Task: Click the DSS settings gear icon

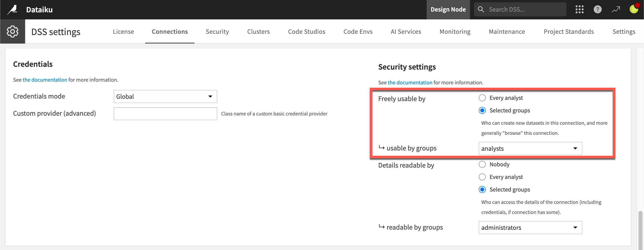Action: tap(13, 32)
